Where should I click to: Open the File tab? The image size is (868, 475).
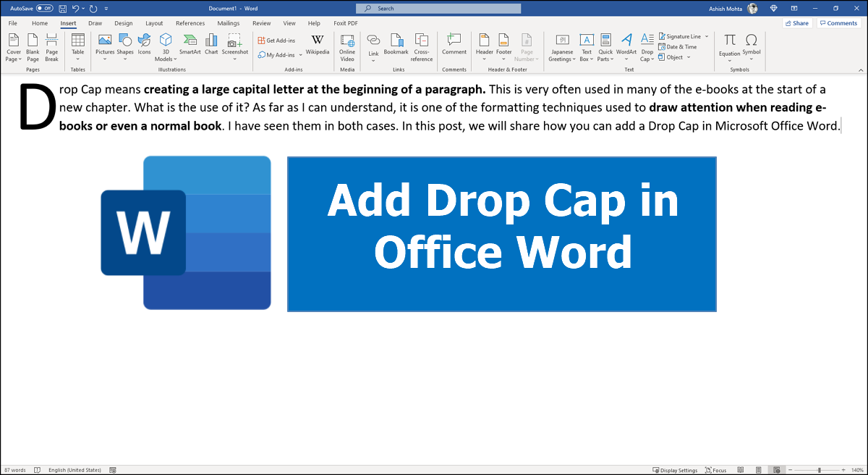[x=13, y=23]
